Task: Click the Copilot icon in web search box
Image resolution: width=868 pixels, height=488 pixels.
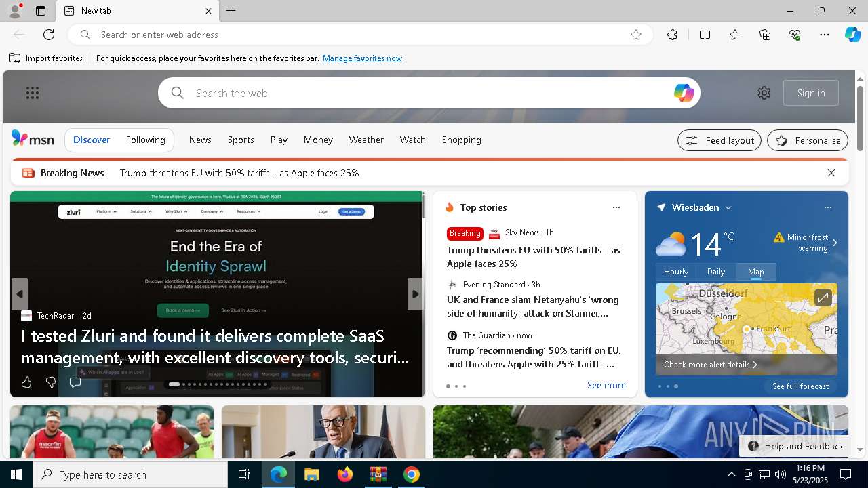Action: [x=684, y=93]
